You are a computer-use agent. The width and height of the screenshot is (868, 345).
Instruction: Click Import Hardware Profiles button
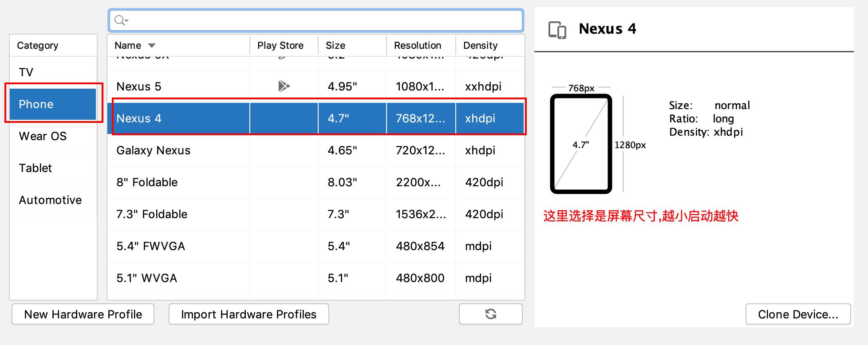[x=249, y=314]
